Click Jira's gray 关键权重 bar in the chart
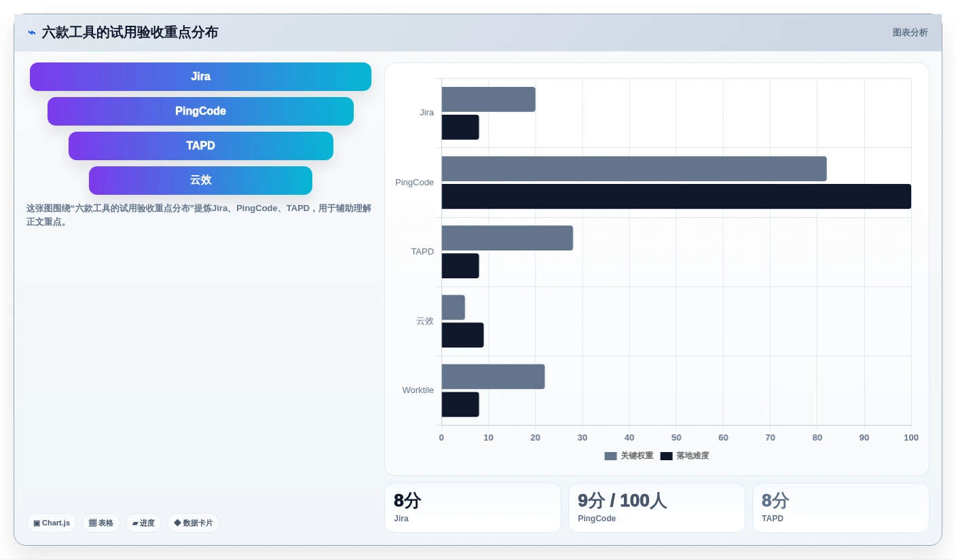 488,99
